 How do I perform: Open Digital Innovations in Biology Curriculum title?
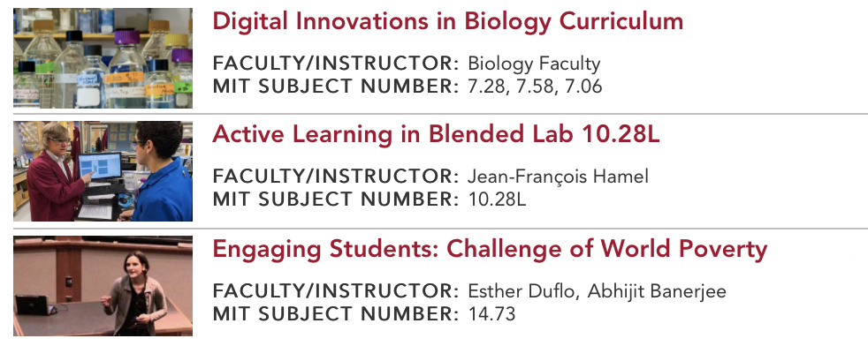(x=448, y=21)
